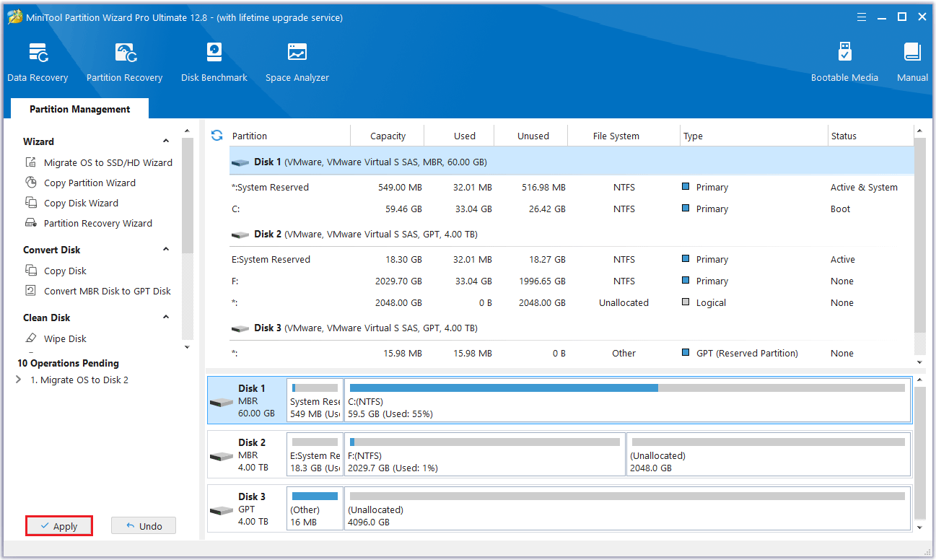936x560 pixels.
Task: Click the disk icon in the Disk 2 table header row
Action: pyautogui.click(x=240, y=235)
